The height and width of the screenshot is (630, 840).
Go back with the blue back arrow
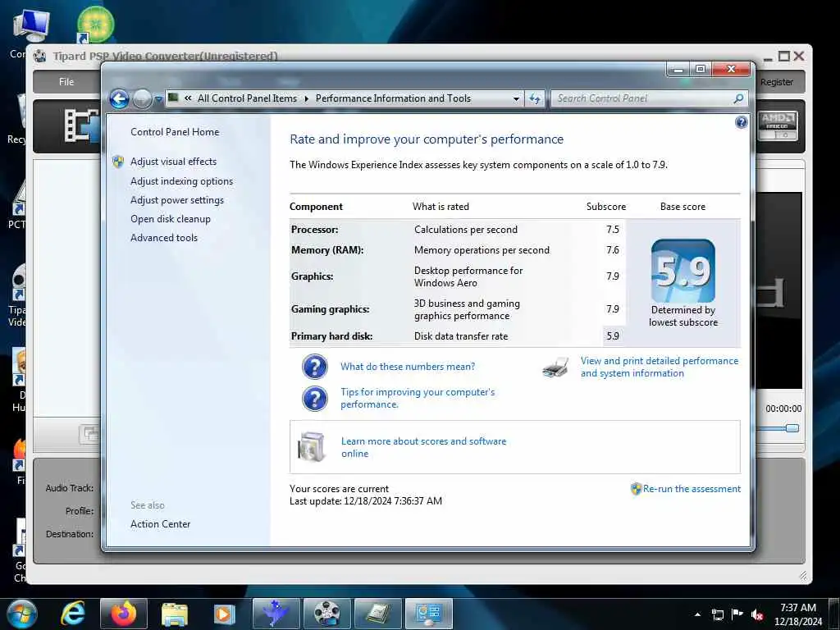coord(119,99)
